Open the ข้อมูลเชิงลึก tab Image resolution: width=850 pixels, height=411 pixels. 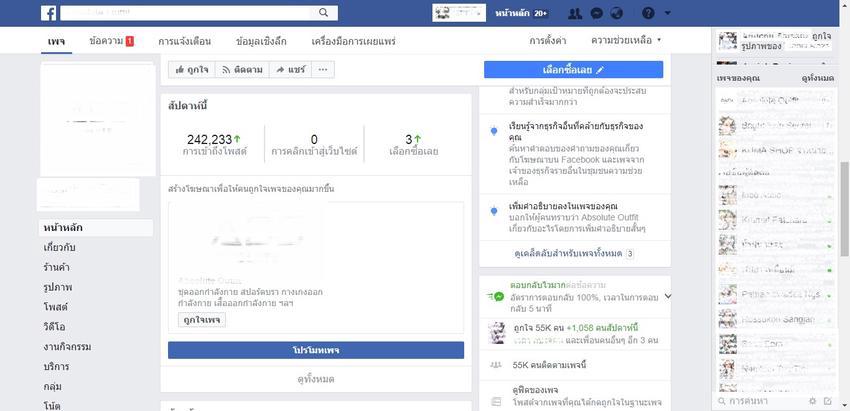coord(262,41)
